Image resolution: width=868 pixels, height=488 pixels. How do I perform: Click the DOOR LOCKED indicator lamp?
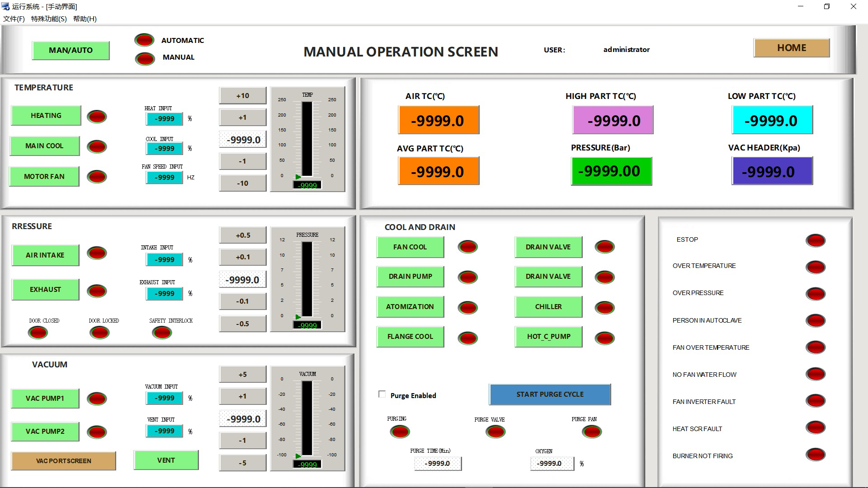coord(99,333)
